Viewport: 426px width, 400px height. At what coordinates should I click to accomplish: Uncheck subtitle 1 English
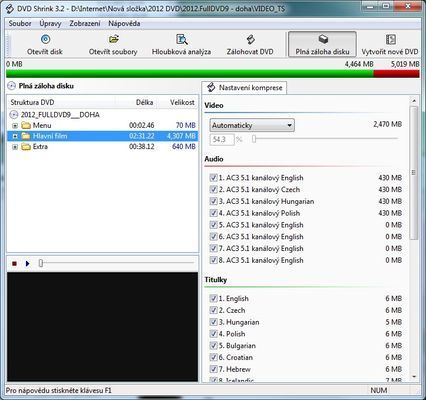pyautogui.click(x=213, y=298)
